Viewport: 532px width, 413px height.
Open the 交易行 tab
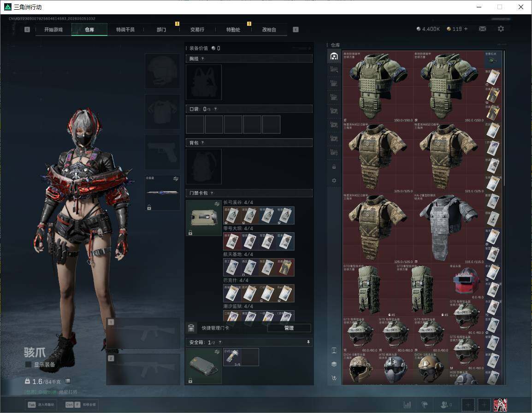(197, 29)
